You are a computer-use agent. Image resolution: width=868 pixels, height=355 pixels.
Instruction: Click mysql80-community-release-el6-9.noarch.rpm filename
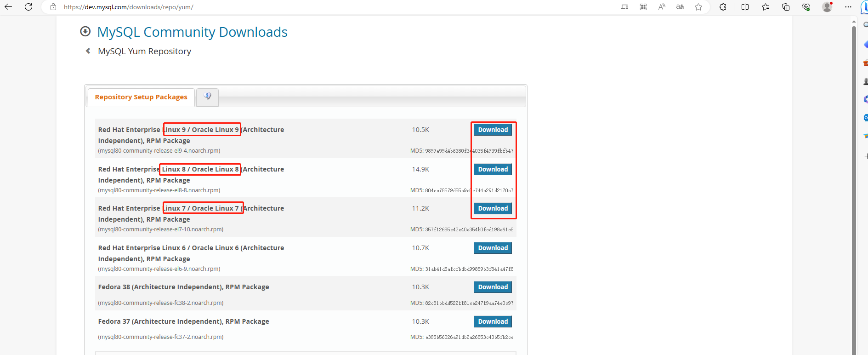[159, 269]
